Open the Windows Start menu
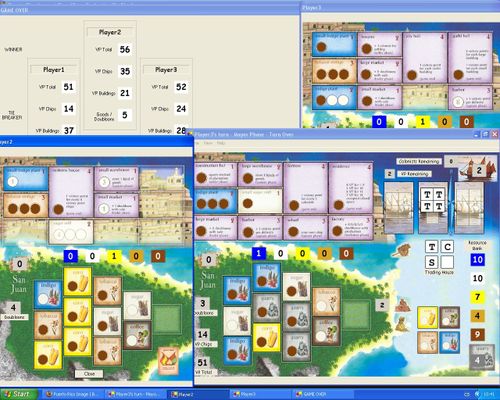The width and height of the screenshot is (500, 400). pos(18,394)
